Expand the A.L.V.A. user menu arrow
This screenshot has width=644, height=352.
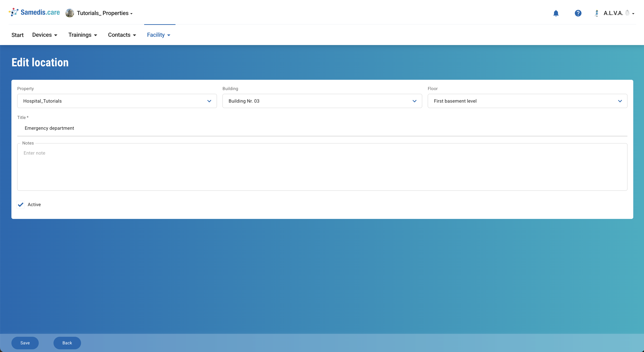633,13
